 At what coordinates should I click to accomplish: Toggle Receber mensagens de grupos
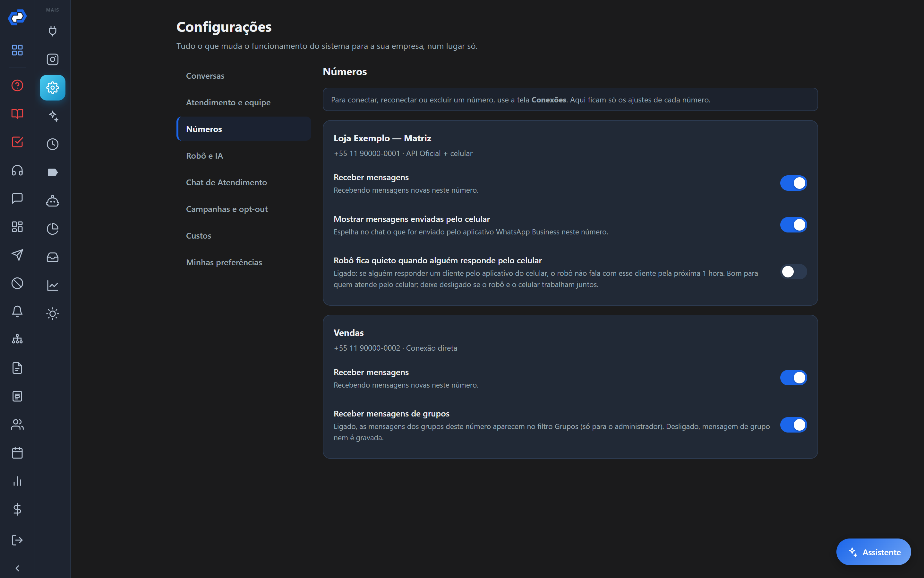tap(793, 425)
